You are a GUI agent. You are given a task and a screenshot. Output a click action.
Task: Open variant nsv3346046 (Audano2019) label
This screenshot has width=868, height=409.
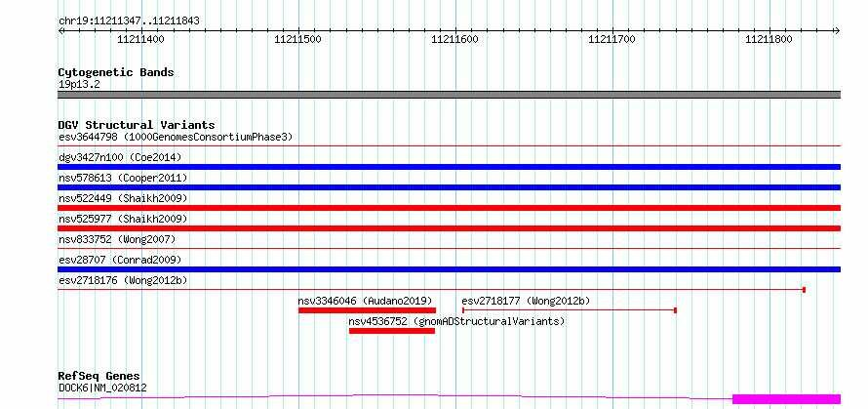[x=365, y=301]
